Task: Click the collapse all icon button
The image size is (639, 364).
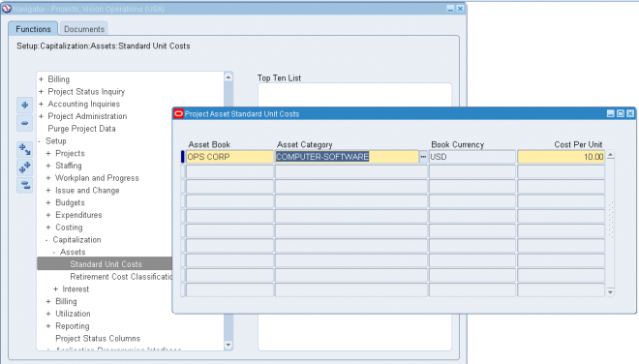Action: 24,185
